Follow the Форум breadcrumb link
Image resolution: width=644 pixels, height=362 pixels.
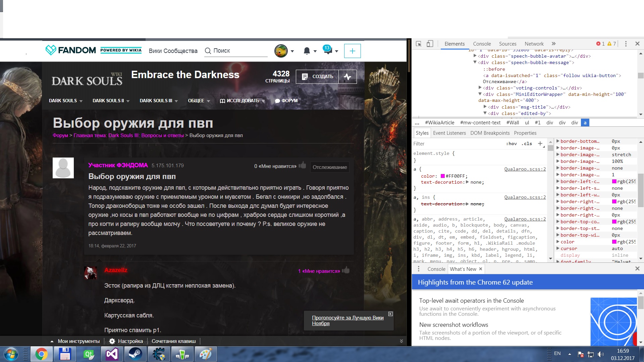click(60, 135)
